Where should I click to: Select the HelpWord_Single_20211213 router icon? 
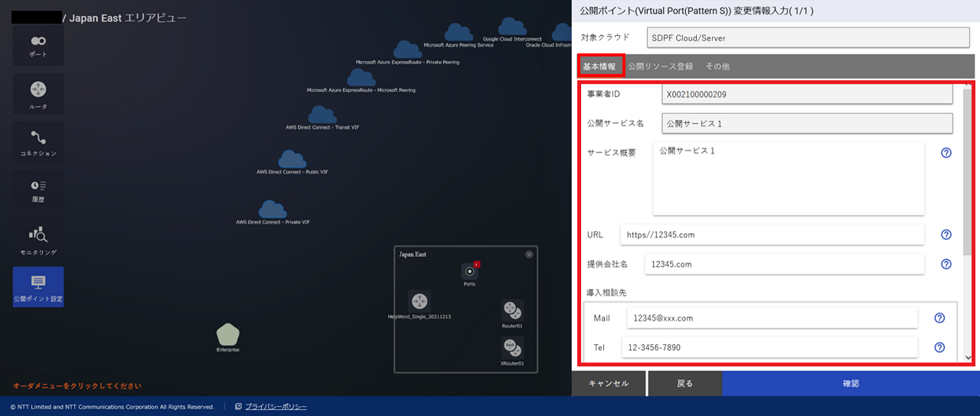point(419,301)
